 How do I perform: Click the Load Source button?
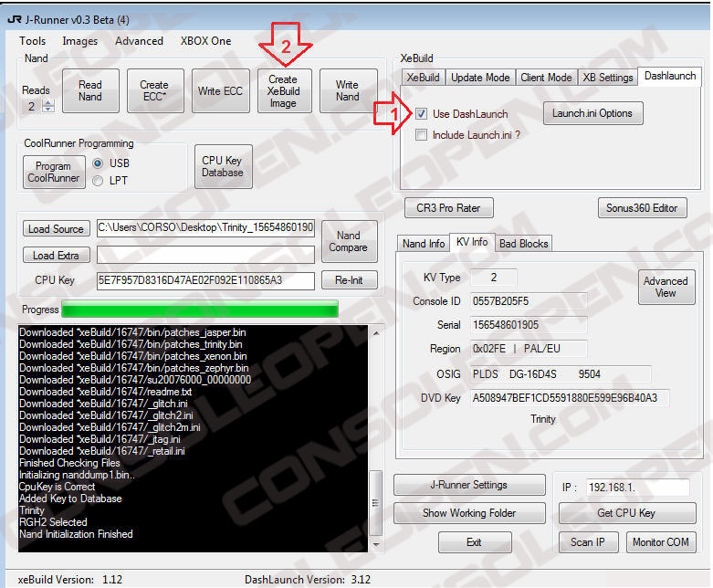(x=56, y=229)
